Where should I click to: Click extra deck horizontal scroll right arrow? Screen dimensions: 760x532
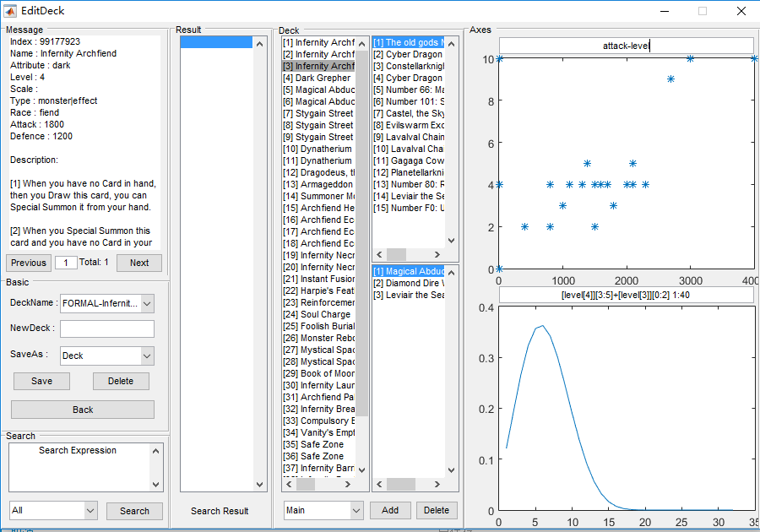point(437,254)
